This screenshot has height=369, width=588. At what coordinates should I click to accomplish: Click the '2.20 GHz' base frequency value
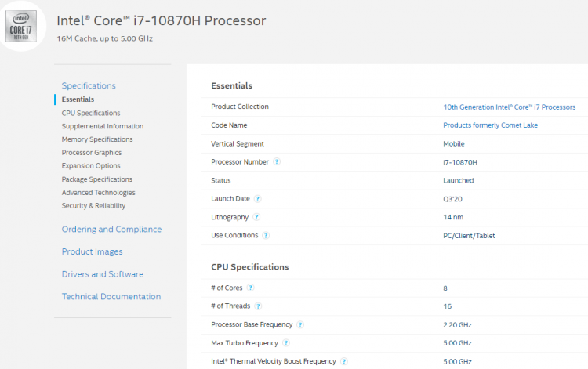point(457,325)
